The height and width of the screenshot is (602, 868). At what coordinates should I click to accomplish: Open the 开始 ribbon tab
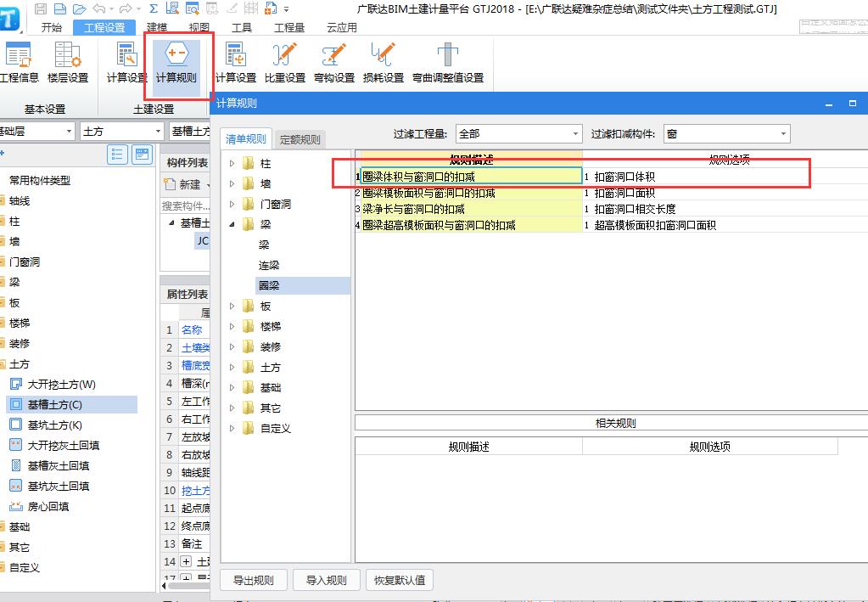click(52, 27)
